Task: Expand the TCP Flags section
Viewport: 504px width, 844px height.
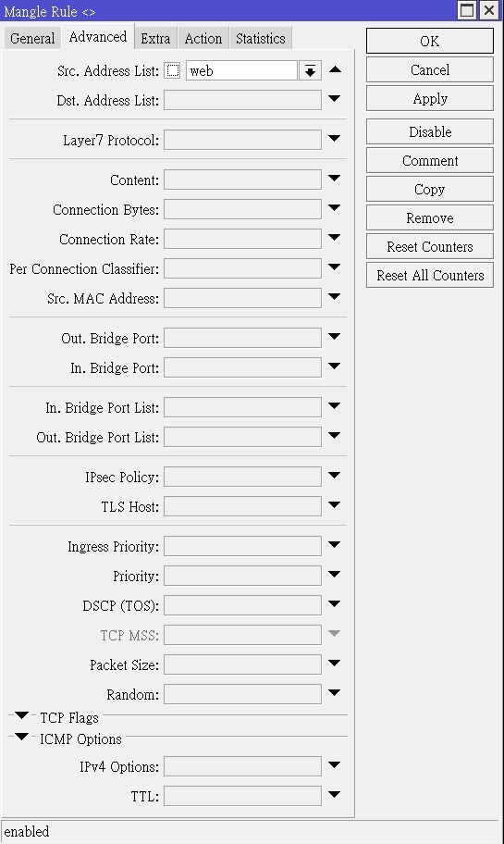Action: click(21, 716)
